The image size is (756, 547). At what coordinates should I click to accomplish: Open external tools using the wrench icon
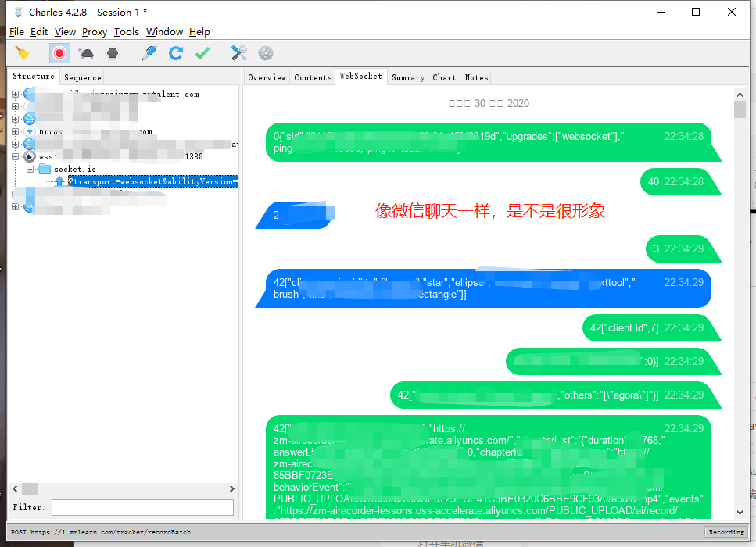click(238, 53)
